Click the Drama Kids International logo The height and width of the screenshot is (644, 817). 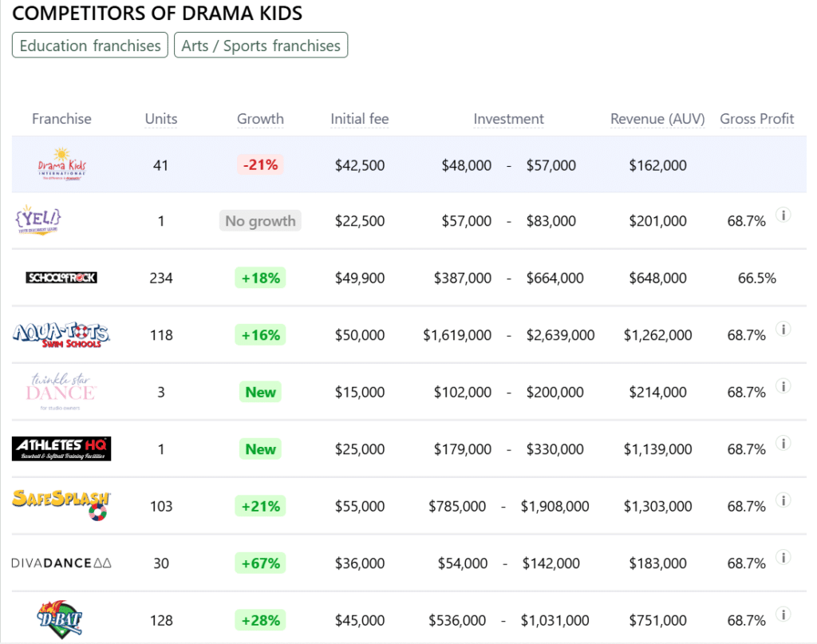(x=62, y=164)
